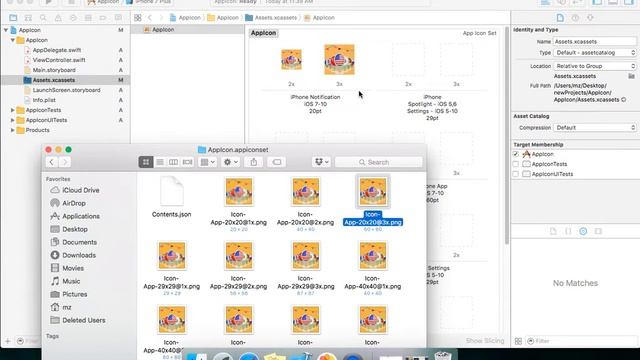Screen dimensions: 640x360
Task: Open the debug navigator icon
Action: 88,18
